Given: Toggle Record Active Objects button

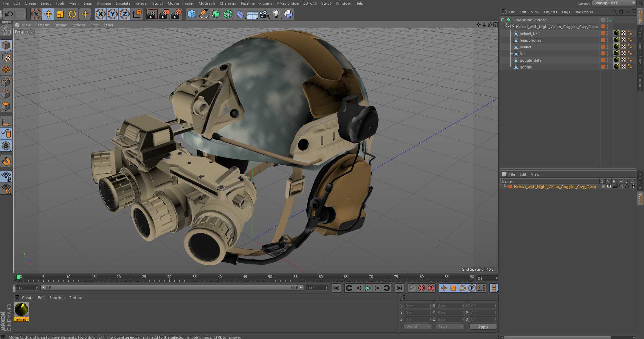Looking at the screenshot, I should [412, 288].
